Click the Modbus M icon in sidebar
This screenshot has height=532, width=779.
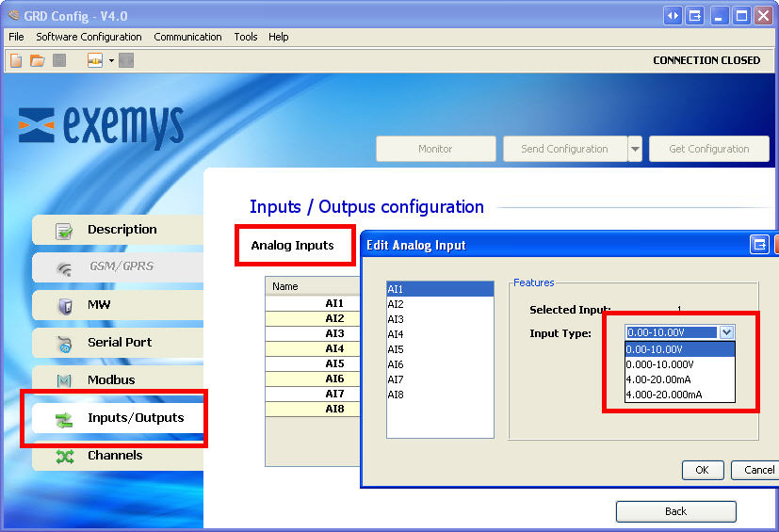coord(64,381)
